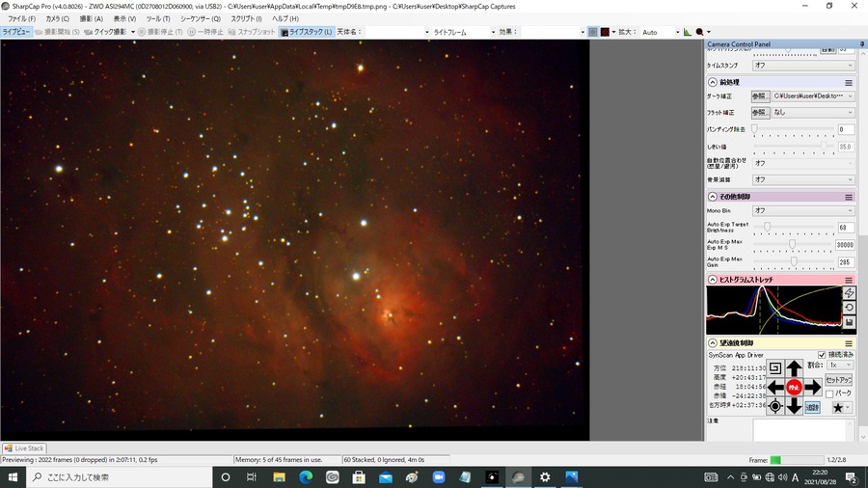
Task: Toggle the grey reticule overlay icon
Action: (x=593, y=32)
